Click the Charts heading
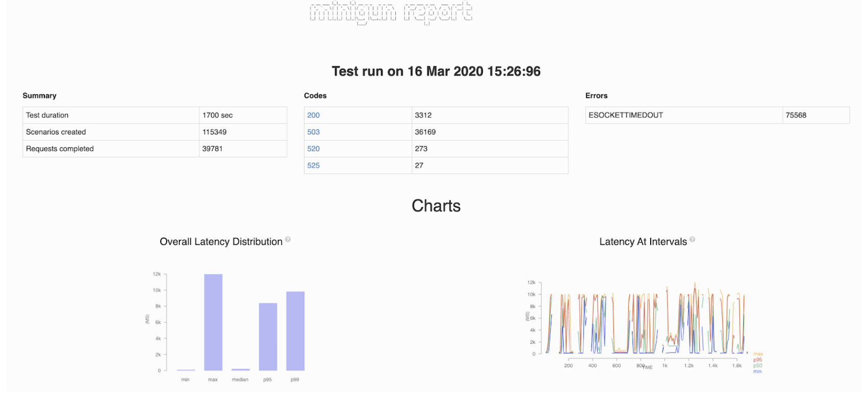The width and height of the screenshot is (868, 406). 436,206
